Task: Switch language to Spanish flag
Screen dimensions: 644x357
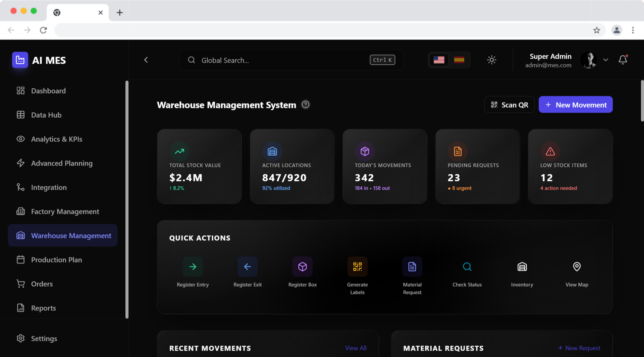Action: pyautogui.click(x=459, y=60)
